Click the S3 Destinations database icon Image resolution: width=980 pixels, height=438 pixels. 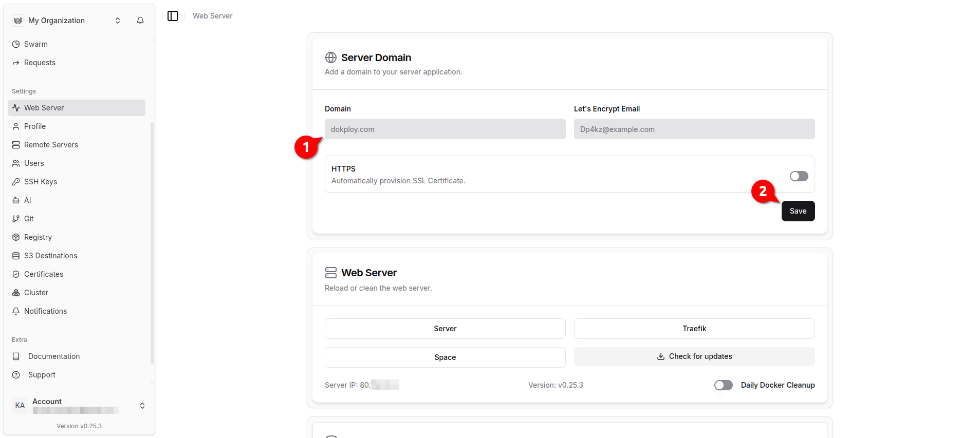click(x=16, y=256)
